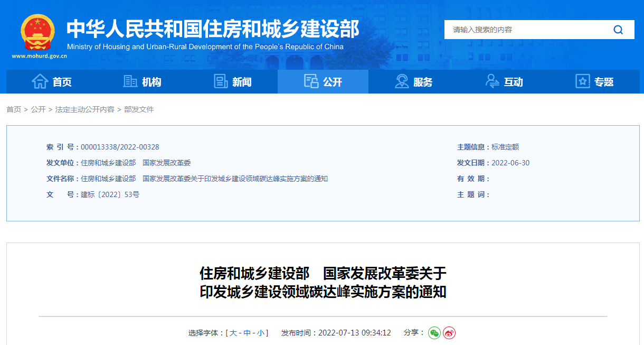Select index number 000013338/2022-00328

(x=120, y=147)
